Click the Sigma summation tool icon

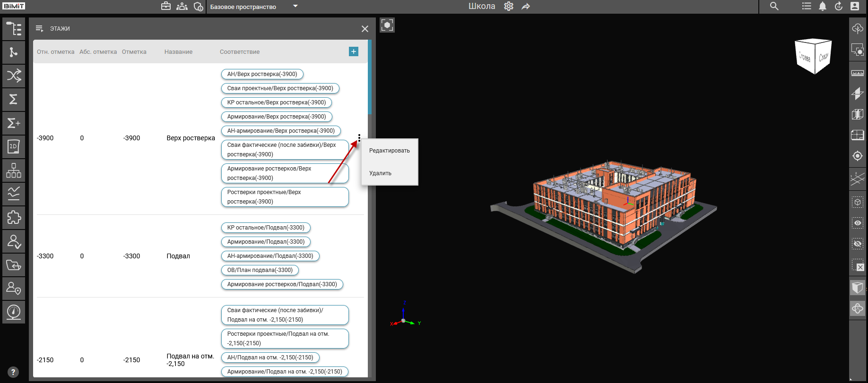tap(14, 99)
